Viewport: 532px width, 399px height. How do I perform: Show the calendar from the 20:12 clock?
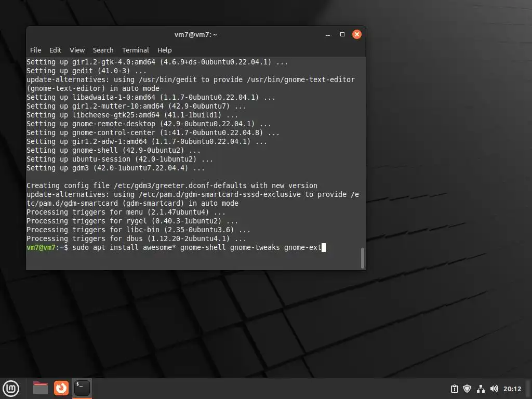(x=512, y=389)
